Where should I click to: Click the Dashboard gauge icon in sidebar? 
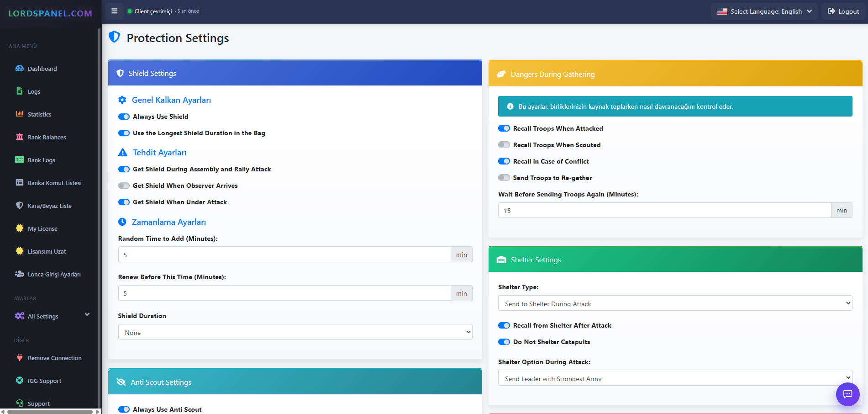click(20, 69)
